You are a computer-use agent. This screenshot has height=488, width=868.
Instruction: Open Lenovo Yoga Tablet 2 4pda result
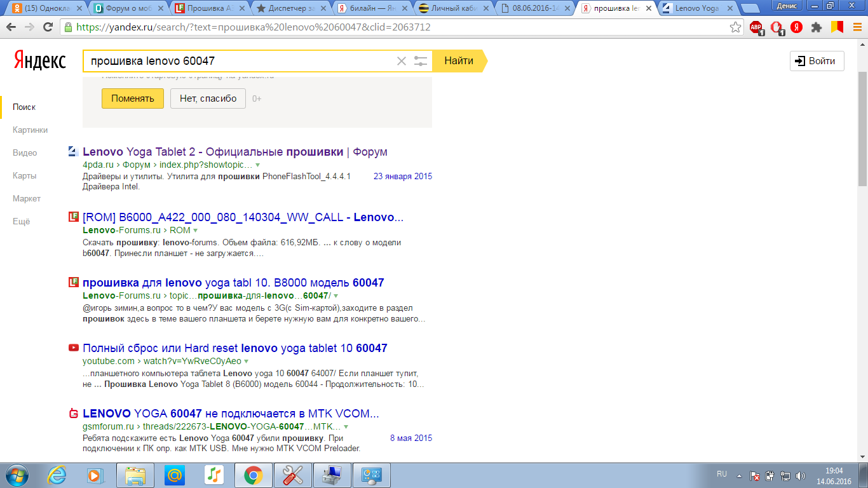[x=234, y=152]
